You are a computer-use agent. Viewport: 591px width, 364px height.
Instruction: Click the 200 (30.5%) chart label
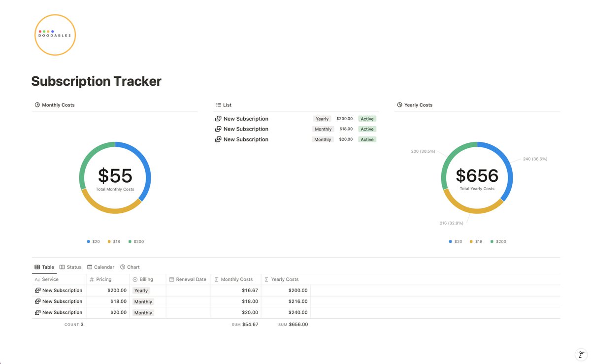pos(423,151)
